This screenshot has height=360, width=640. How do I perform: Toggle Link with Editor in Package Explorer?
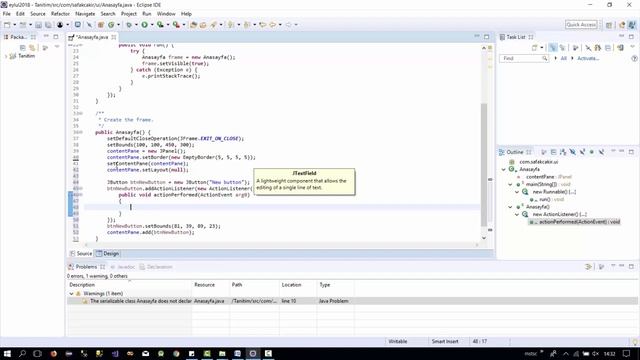point(32,48)
